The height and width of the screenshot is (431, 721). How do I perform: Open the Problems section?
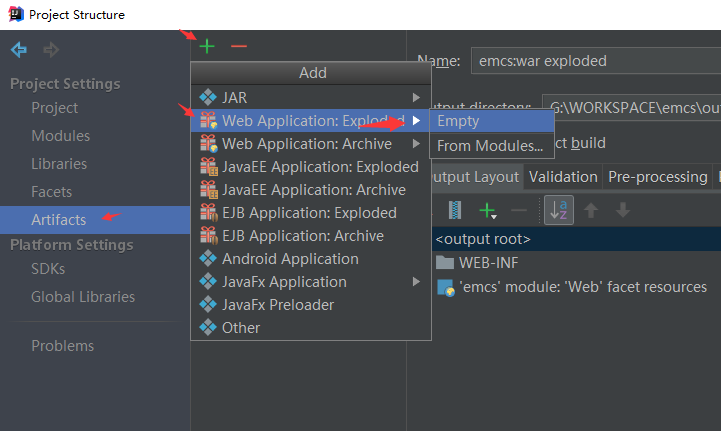point(63,345)
